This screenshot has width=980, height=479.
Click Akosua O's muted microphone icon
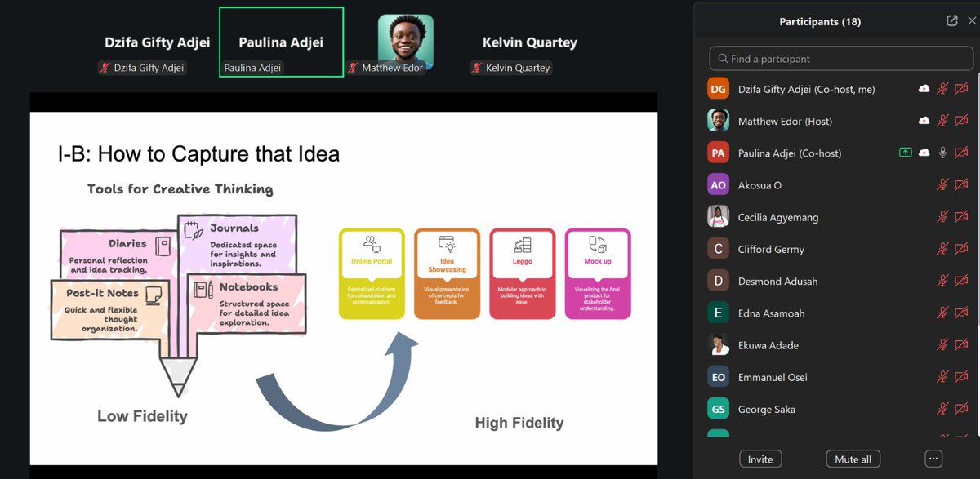click(942, 185)
